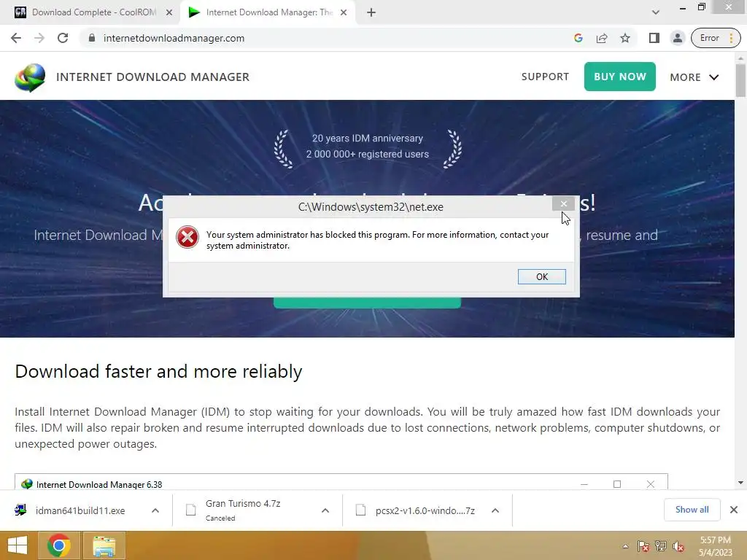Click the canceled Gran Turismo 4.7z item
747x560 pixels.
(243, 510)
